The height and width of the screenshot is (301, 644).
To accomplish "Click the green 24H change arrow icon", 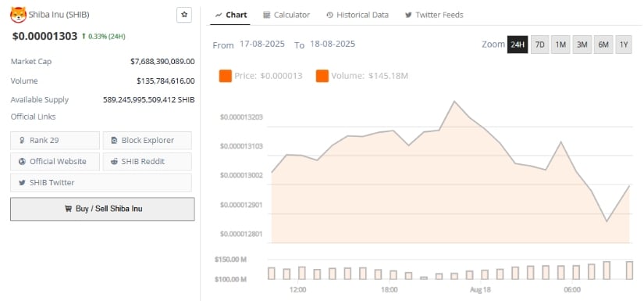I will point(84,36).
